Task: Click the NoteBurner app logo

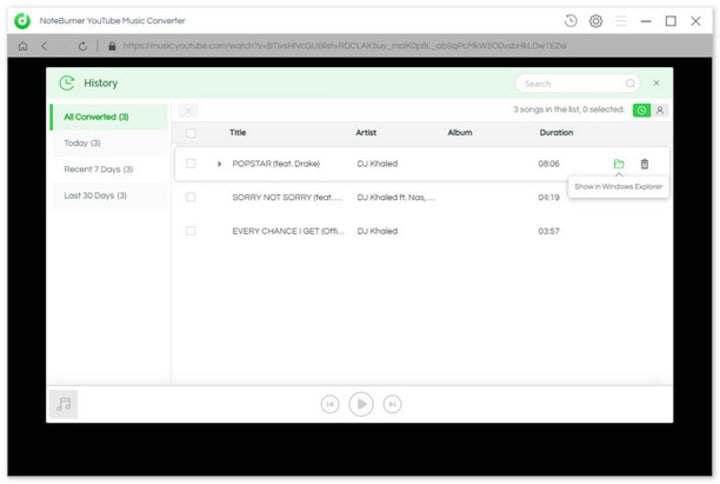Action: (22, 21)
